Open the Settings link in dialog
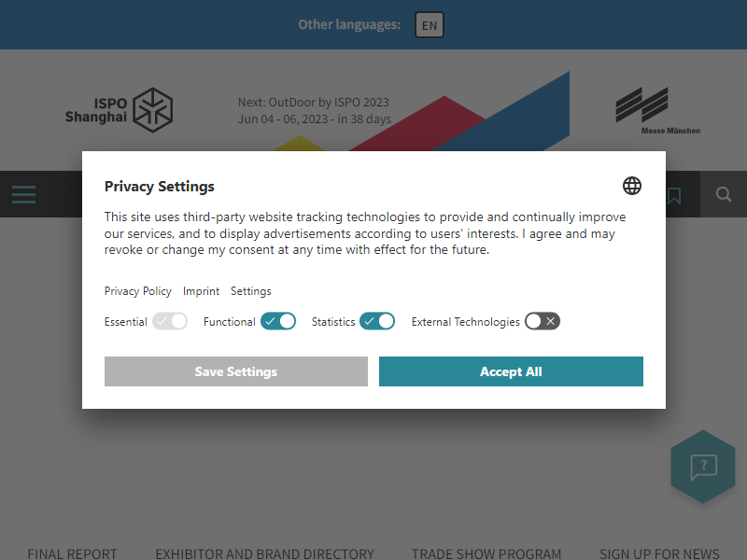This screenshot has width=747, height=560. click(251, 291)
